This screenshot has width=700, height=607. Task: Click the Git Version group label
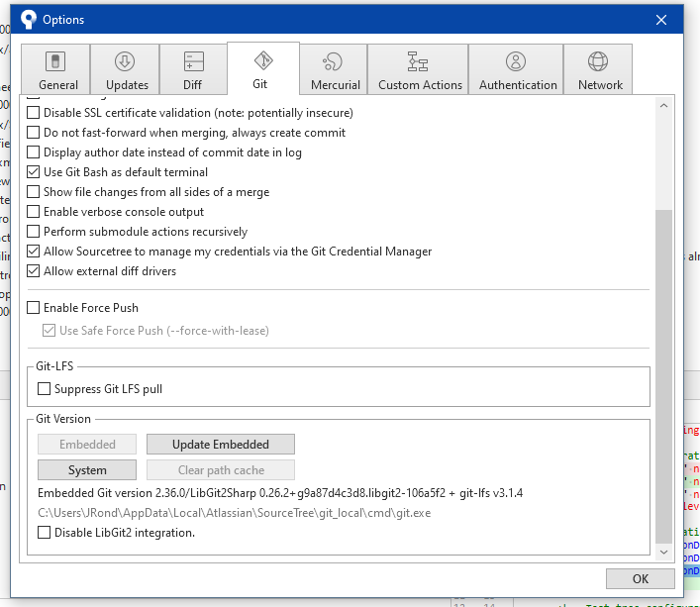click(63, 419)
